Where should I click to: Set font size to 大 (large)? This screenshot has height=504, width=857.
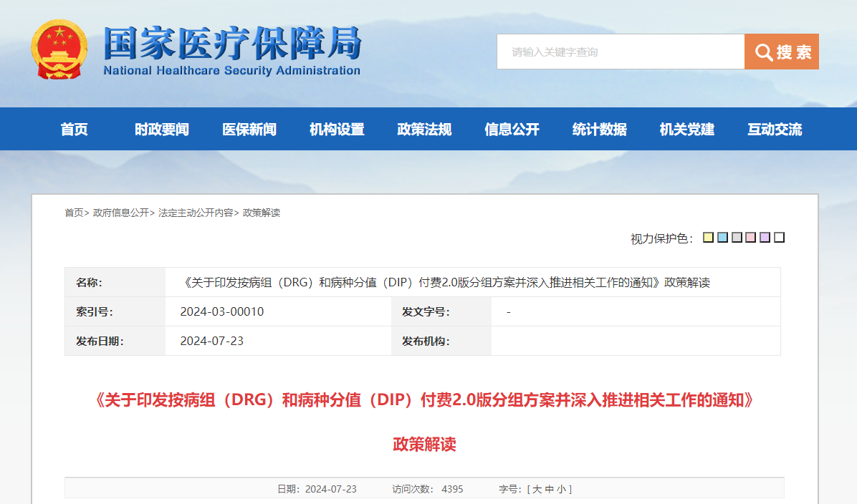(537, 489)
